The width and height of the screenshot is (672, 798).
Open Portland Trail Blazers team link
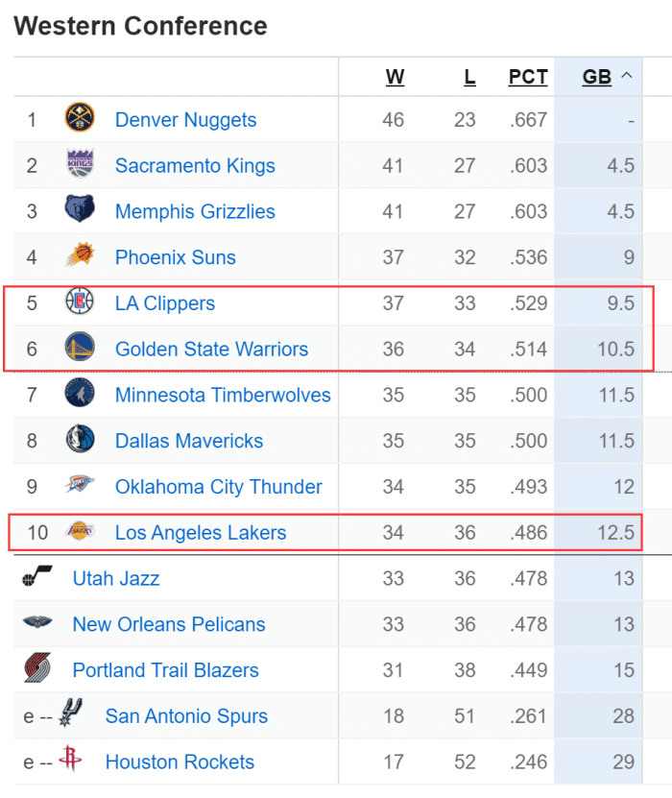point(165,669)
